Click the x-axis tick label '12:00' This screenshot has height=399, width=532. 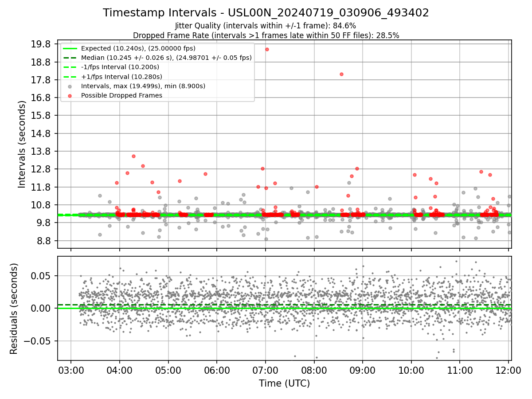509,370
